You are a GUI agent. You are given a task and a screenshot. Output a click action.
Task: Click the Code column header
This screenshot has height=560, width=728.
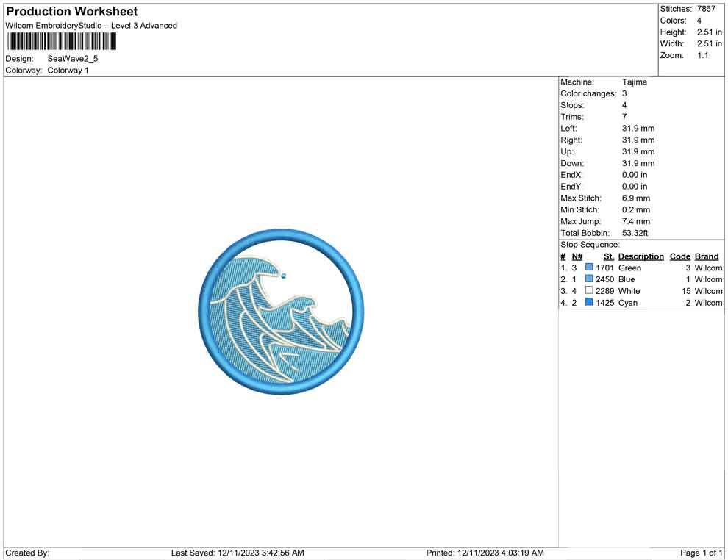tap(679, 256)
